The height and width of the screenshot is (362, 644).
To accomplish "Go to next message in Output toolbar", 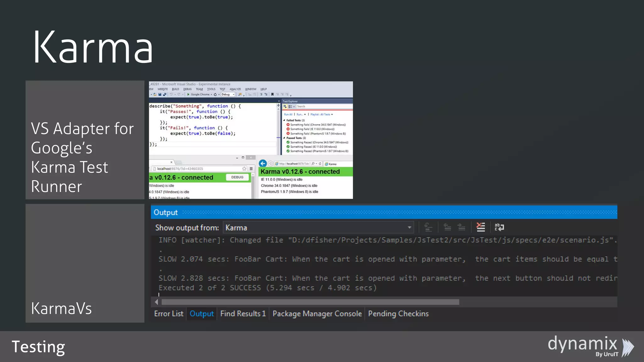I will [461, 227].
